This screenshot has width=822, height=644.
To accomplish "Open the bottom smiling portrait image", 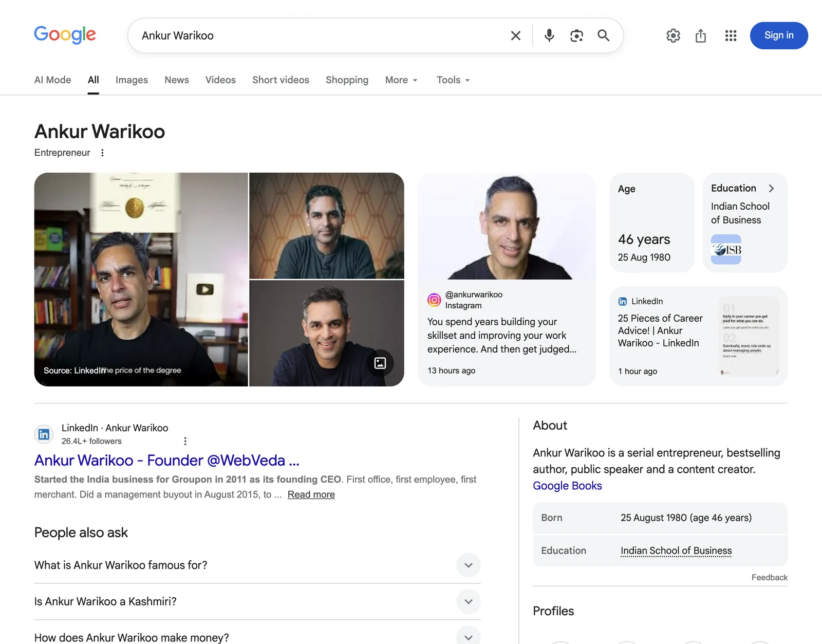I will coord(327,334).
